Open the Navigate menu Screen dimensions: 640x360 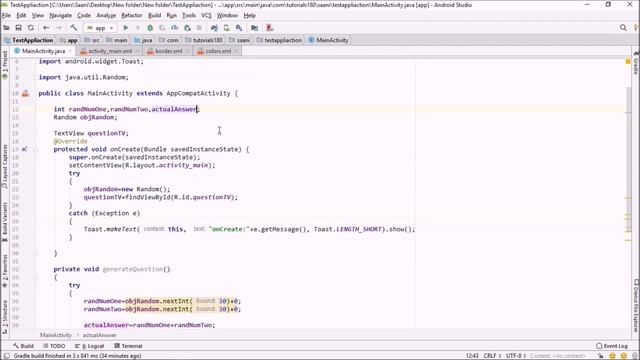(x=60, y=16)
